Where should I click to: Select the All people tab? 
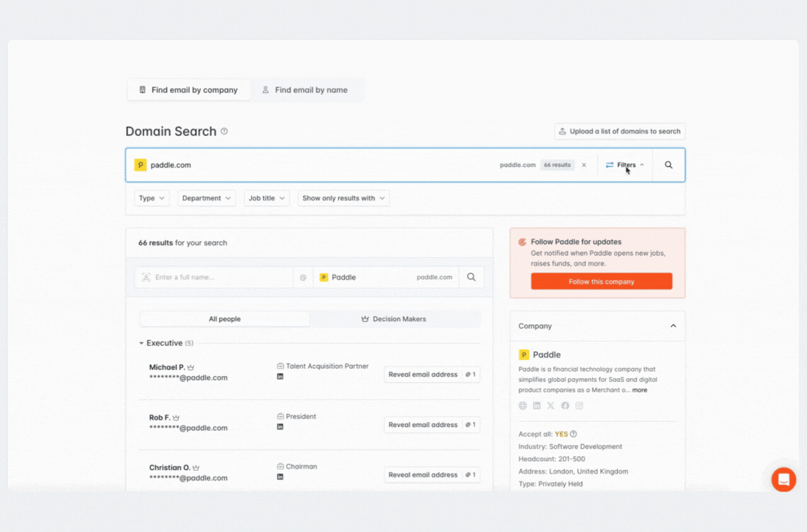tap(225, 319)
